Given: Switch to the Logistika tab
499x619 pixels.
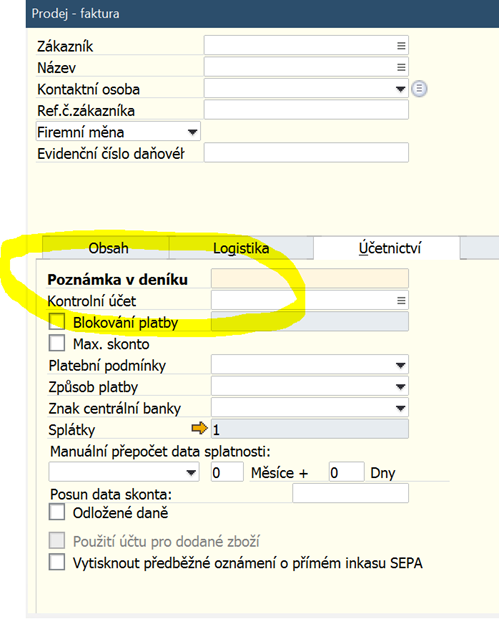Looking at the screenshot, I should coord(241,248).
